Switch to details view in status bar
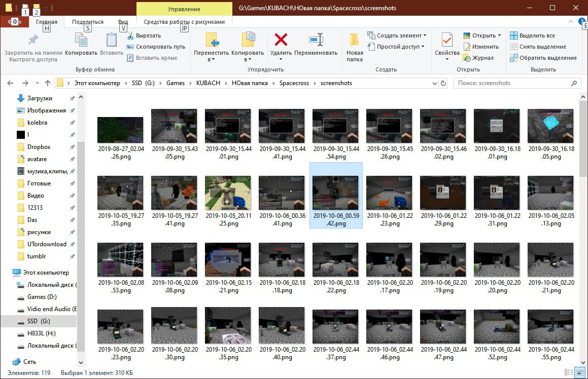 (x=569, y=372)
